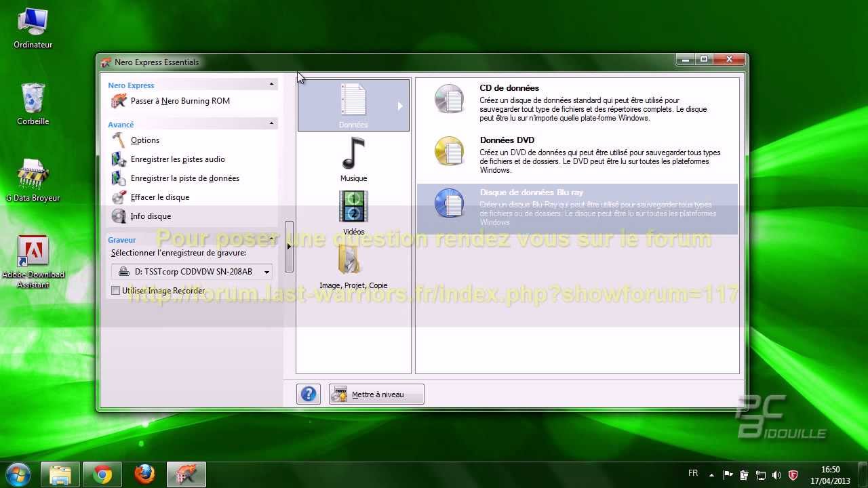The height and width of the screenshot is (488, 868).
Task: Click the Action Center flag icon
Action: 728,475
